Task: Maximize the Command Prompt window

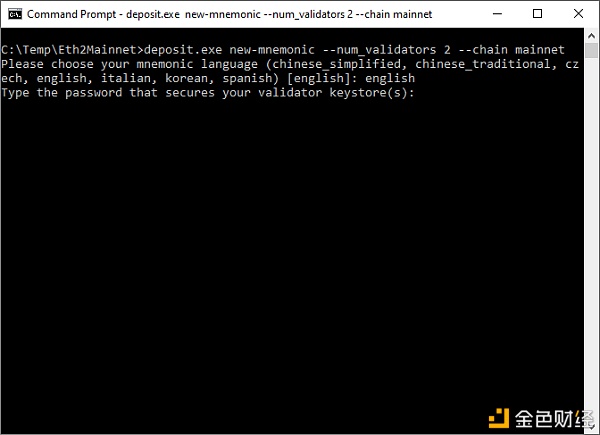Action: (537, 14)
